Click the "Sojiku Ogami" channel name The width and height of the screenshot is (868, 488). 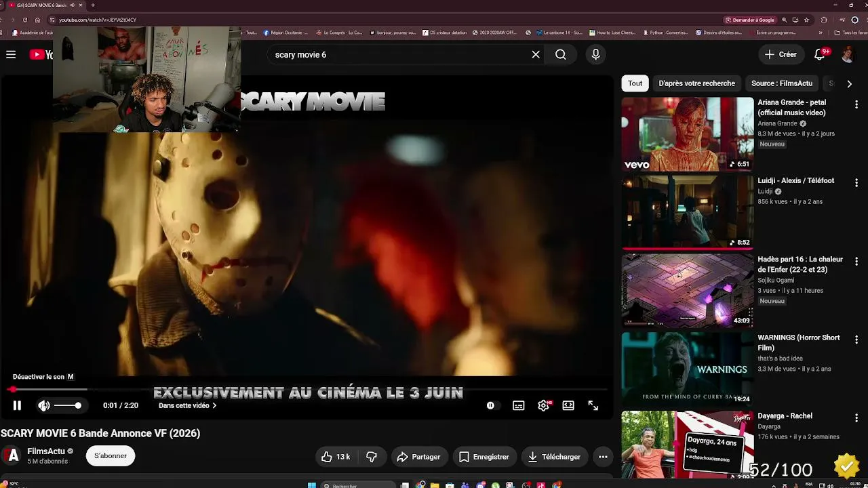pos(776,280)
